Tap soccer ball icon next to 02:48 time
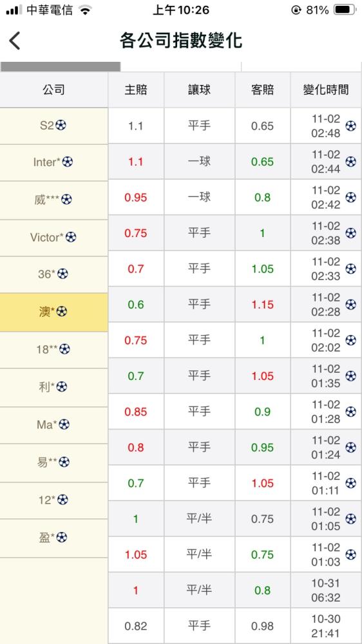362x644 pixels. pyautogui.click(x=350, y=126)
